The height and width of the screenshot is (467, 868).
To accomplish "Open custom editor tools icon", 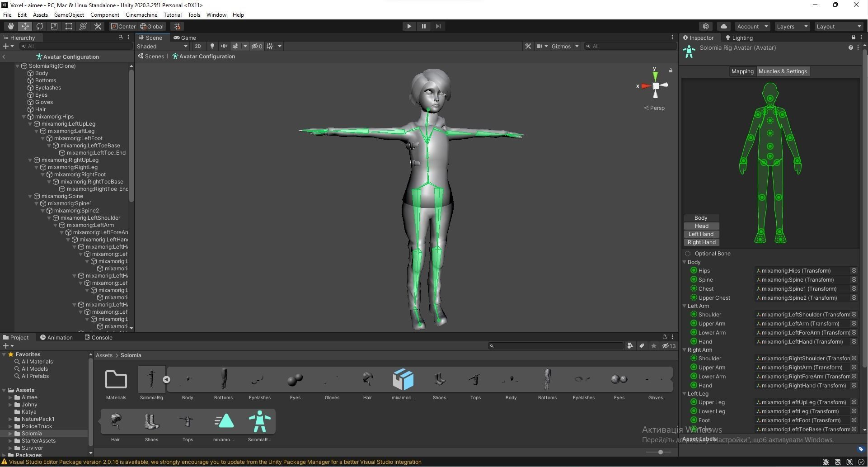I will point(98,26).
